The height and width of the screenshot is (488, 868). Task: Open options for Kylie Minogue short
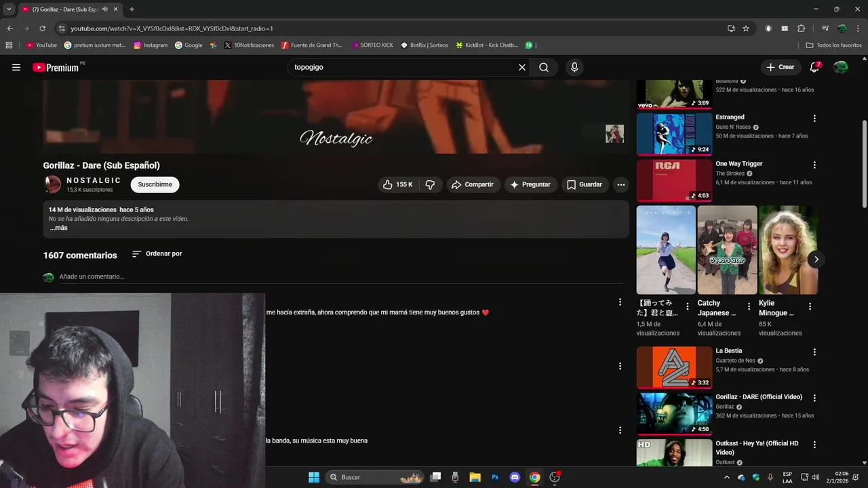coord(810,307)
